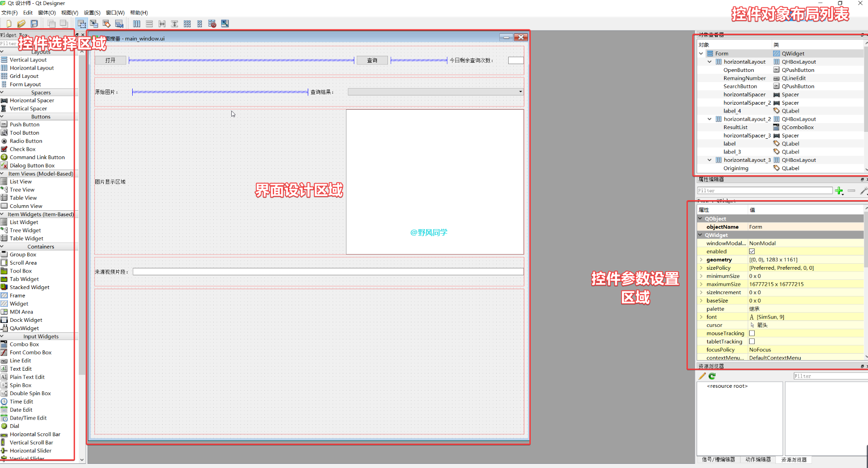
Task: Click the 查询 button in the design canvas
Action: pos(372,60)
